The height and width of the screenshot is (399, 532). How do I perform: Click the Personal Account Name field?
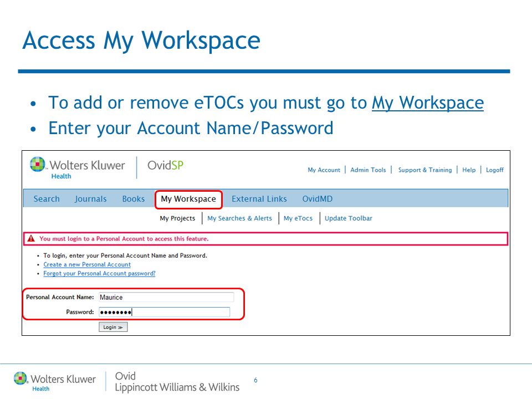(166, 297)
